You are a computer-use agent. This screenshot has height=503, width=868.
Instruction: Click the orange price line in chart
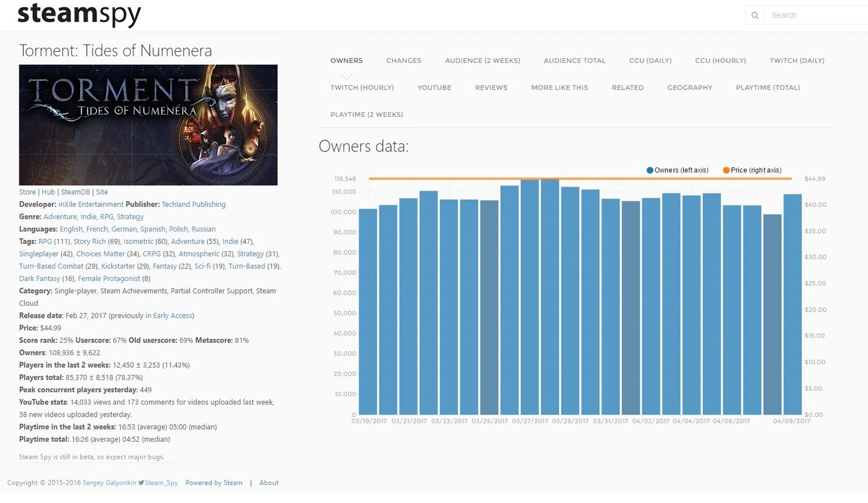(580, 179)
